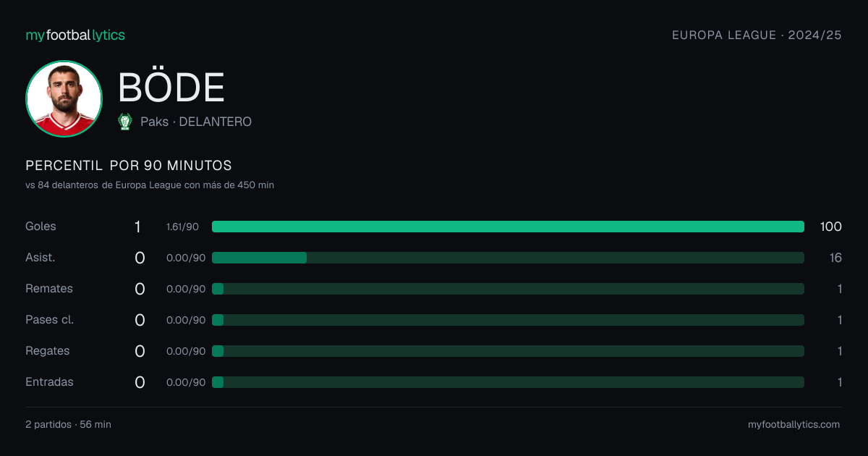Click the 16 percentile value for Asist.

[x=835, y=258]
